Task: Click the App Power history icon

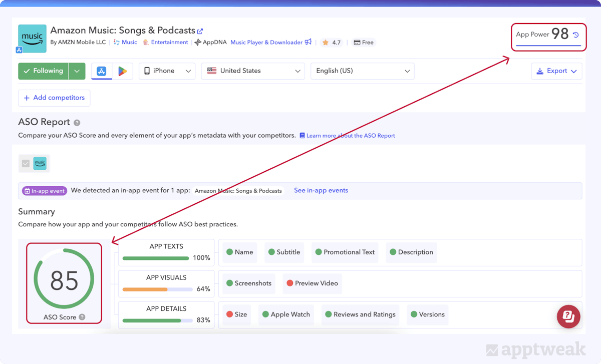Action: 576,35
